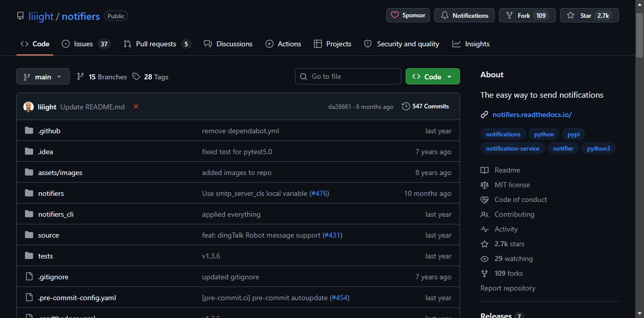
Task: Select the pypi topic tag
Action: (574, 134)
